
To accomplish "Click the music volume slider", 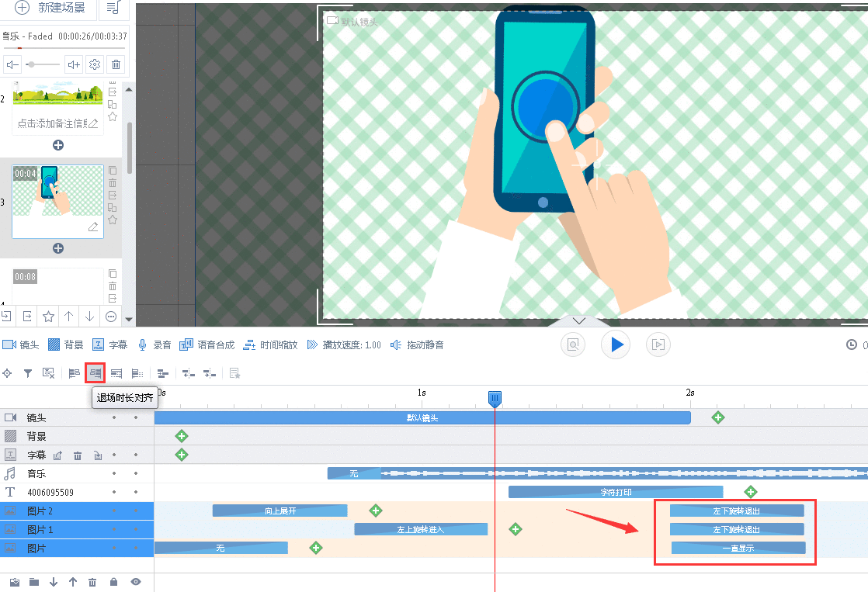I will (43, 64).
